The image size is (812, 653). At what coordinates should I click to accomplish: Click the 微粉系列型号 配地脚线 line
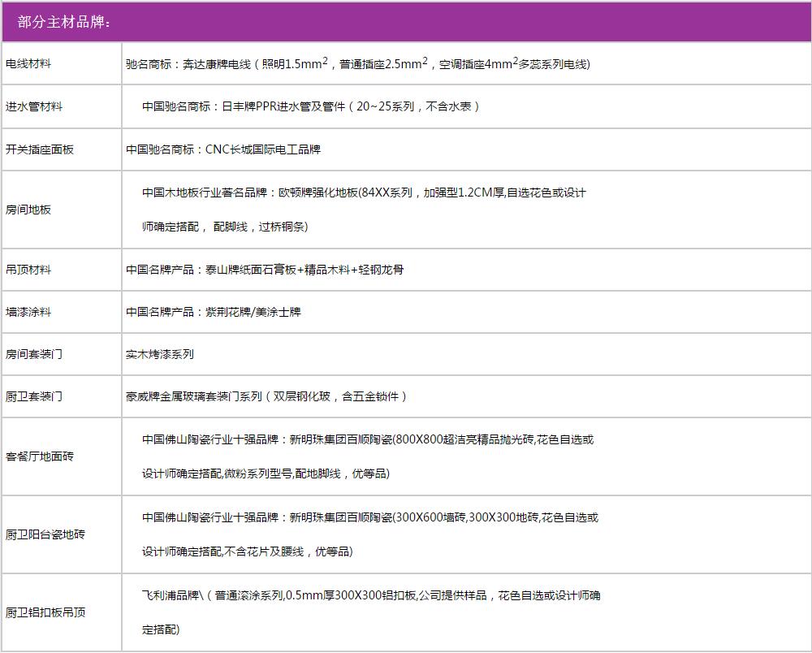266,474
